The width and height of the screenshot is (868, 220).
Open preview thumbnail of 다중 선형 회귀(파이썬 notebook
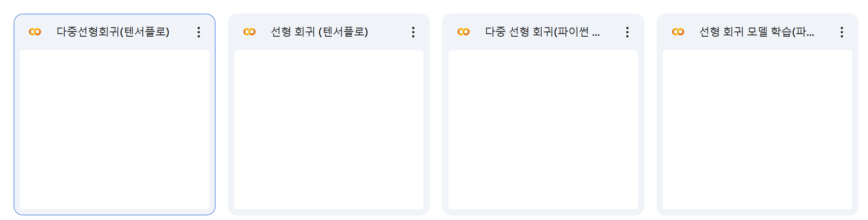543,129
